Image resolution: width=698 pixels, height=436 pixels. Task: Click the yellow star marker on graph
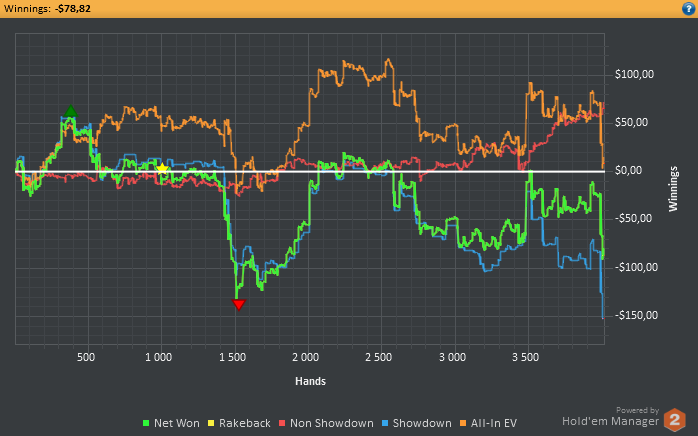162,168
